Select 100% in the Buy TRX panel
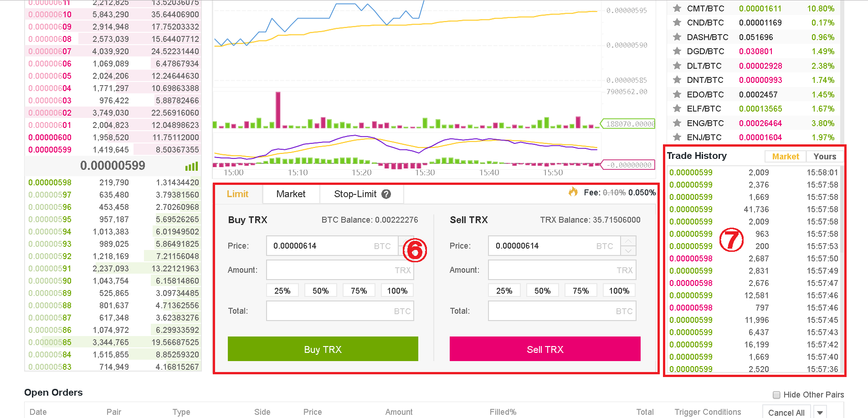 point(397,291)
